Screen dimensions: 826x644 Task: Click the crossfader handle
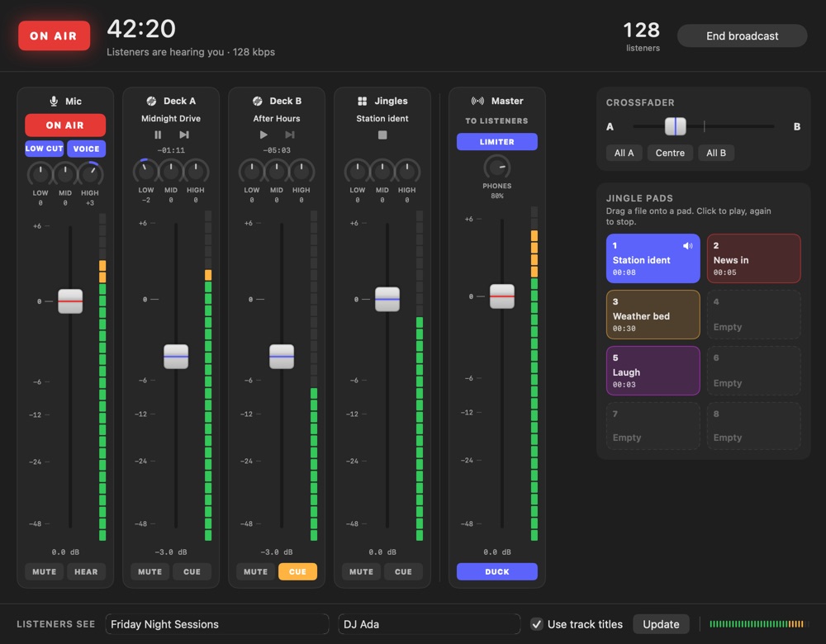(676, 126)
